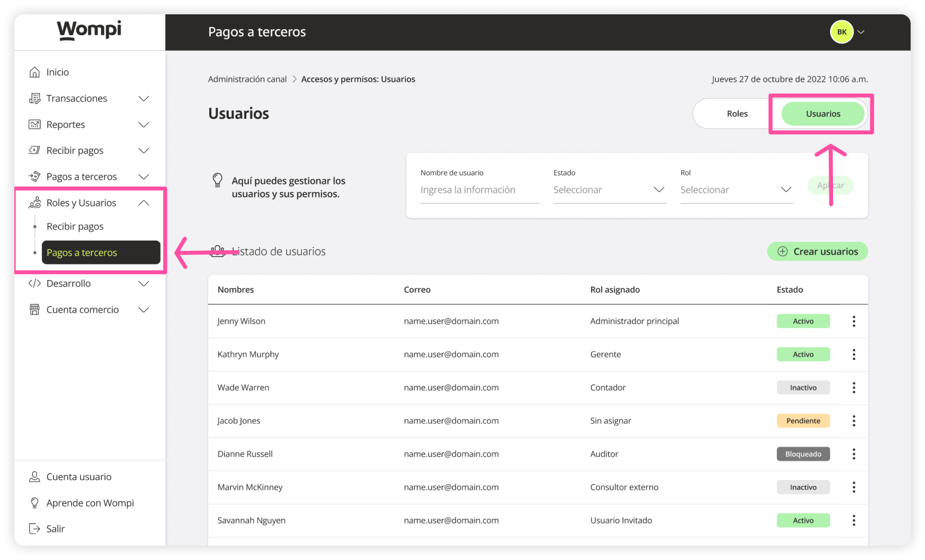
Task: Click the Reportes chart icon
Action: pyautogui.click(x=35, y=124)
